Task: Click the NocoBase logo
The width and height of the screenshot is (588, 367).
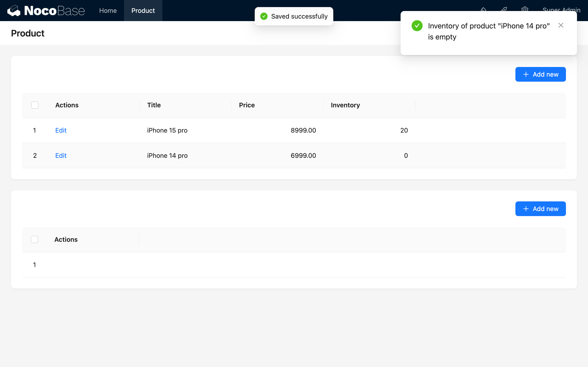Action: click(x=46, y=10)
